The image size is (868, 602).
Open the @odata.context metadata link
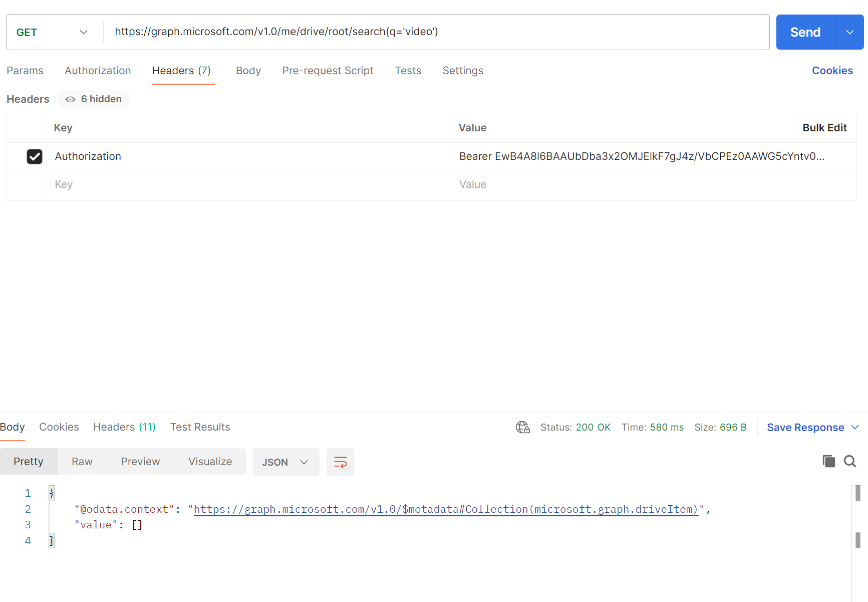(446, 509)
